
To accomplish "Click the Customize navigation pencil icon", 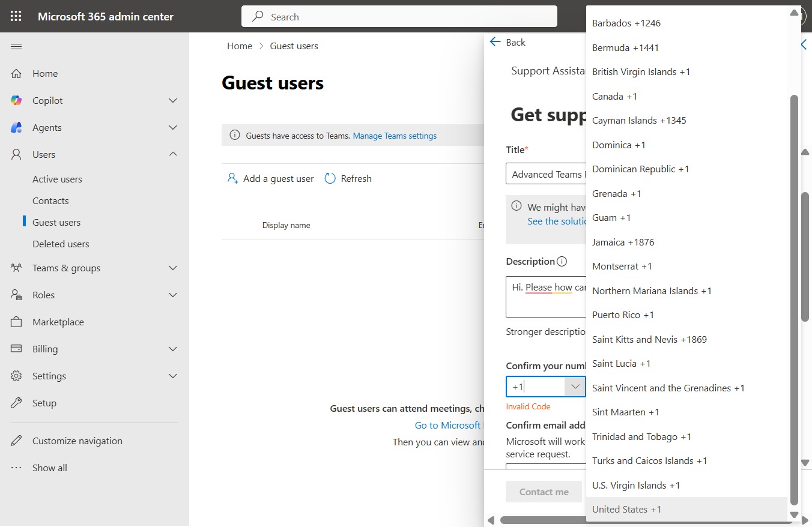I will click(16, 441).
